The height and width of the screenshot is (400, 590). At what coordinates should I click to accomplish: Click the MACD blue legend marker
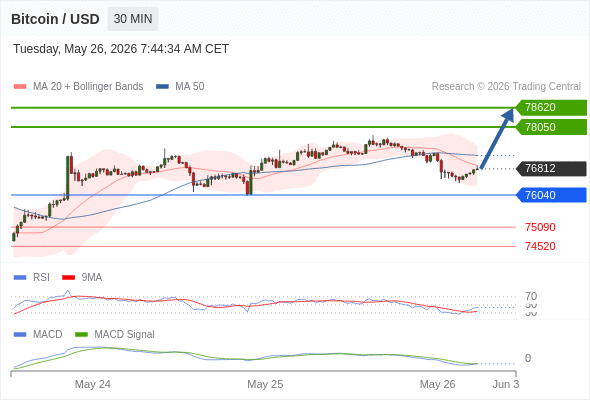coord(20,335)
